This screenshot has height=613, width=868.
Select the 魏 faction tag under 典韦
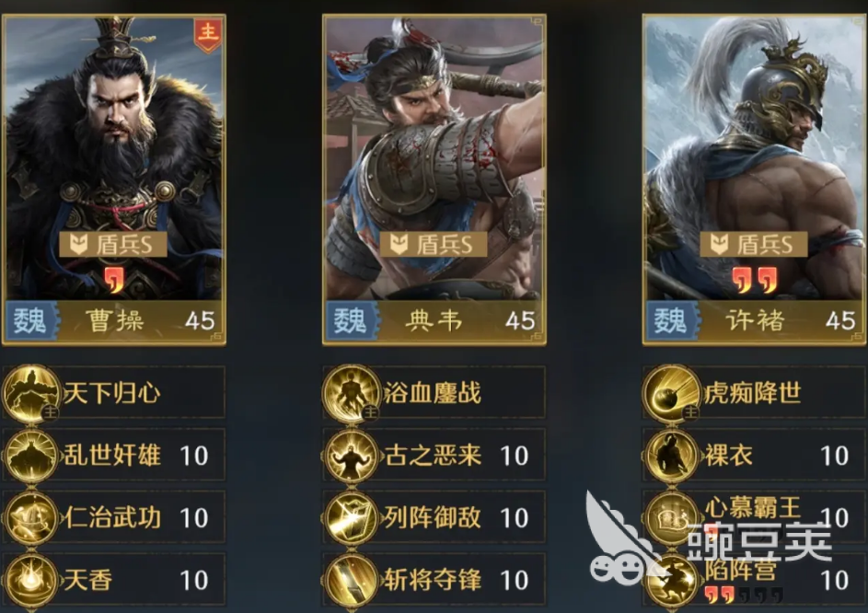(351, 320)
